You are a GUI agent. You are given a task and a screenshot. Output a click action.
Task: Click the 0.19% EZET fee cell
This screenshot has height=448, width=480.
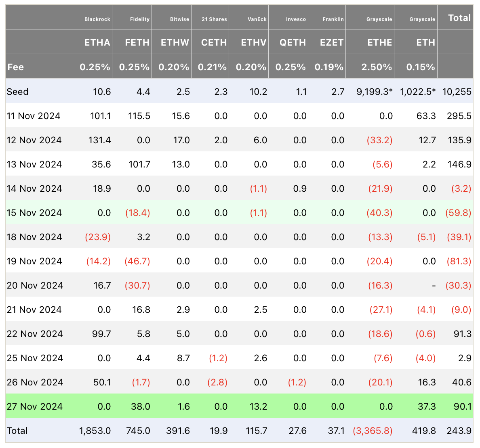(x=329, y=67)
